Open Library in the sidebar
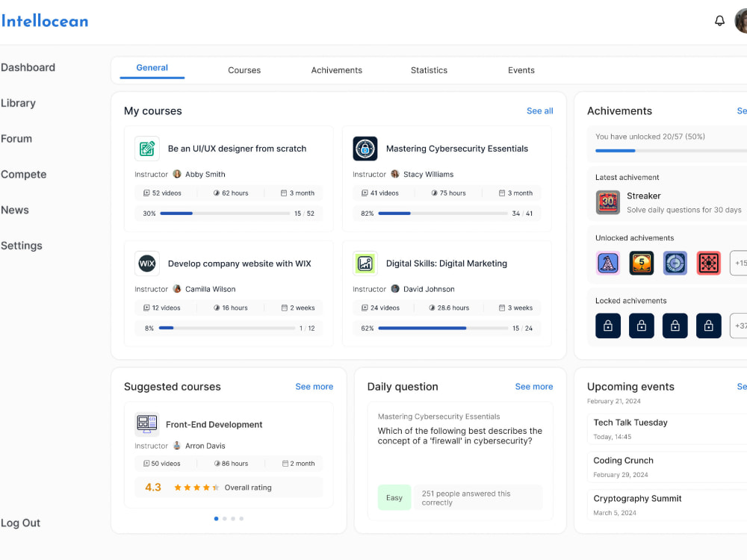747x560 pixels. coord(18,103)
